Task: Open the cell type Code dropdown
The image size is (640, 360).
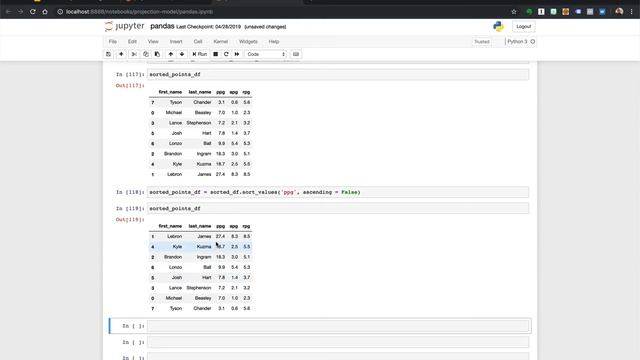Action: click(266, 54)
